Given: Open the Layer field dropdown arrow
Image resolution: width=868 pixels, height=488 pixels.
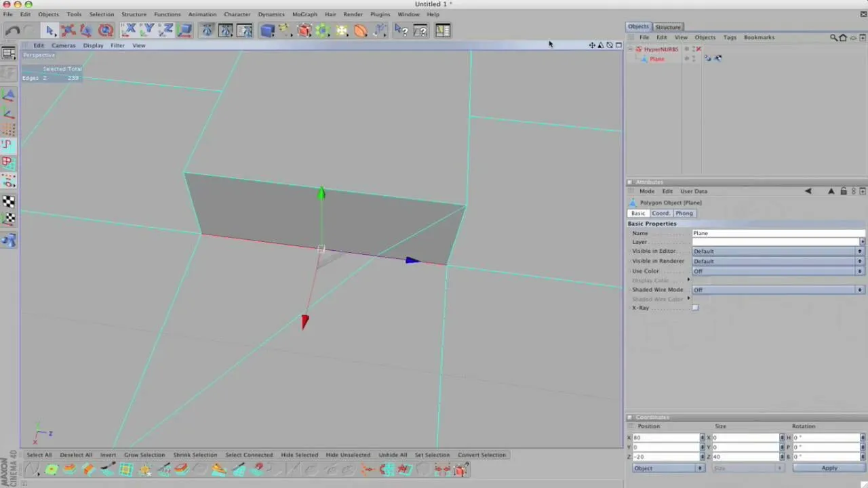Looking at the screenshot, I should pos(862,242).
